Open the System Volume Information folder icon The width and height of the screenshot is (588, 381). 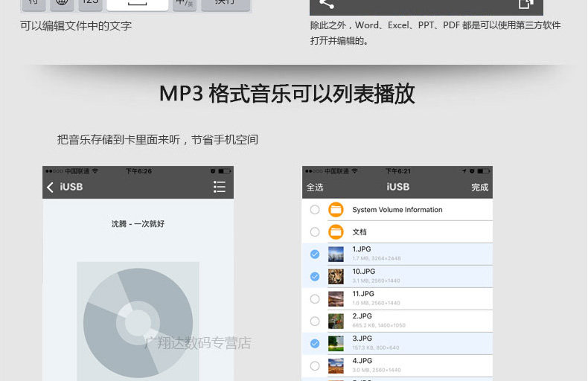[336, 210]
